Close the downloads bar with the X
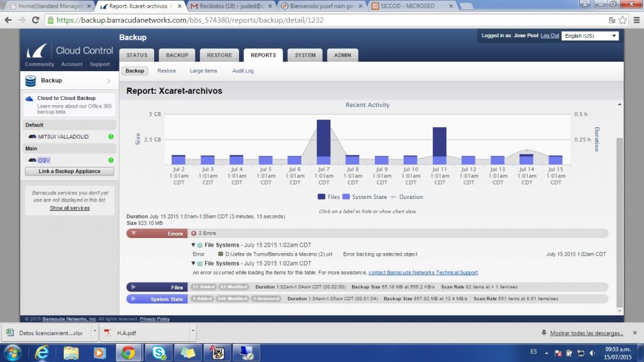This screenshot has height=362, width=644. coord(635,332)
